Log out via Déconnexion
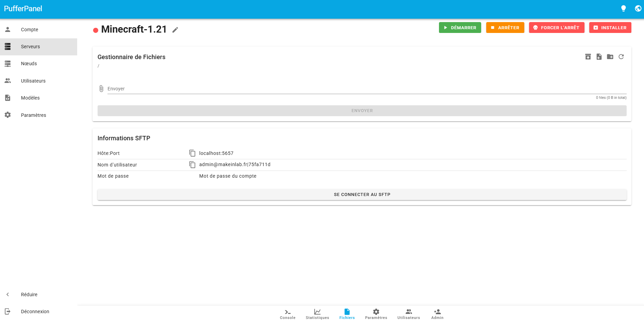Image resolution: width=644 pixels, height=321 pixels. pyautogui.click(x=35, y=311)
